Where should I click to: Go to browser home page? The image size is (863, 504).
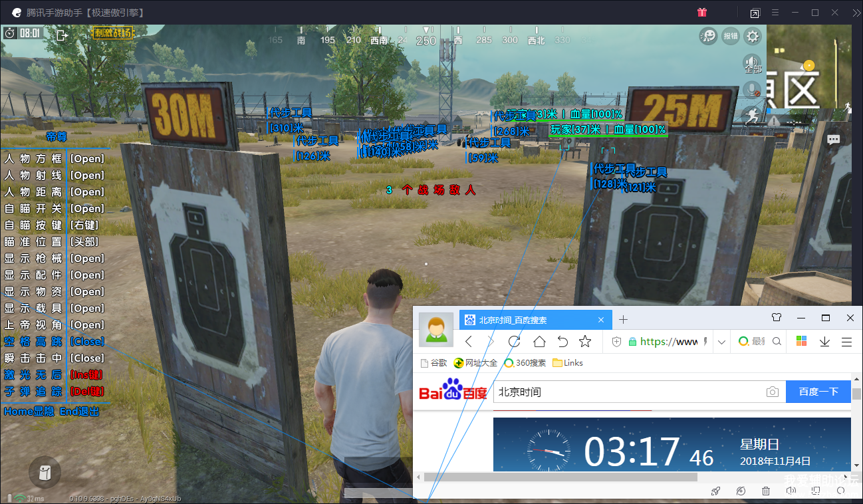[x=539, y=342]
